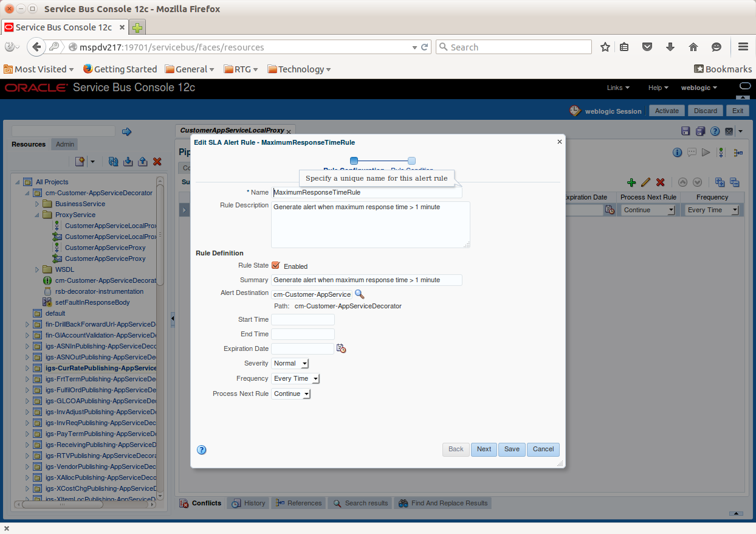Click the Name input field
Screen dimensions: 756x534
pos(367,192)
